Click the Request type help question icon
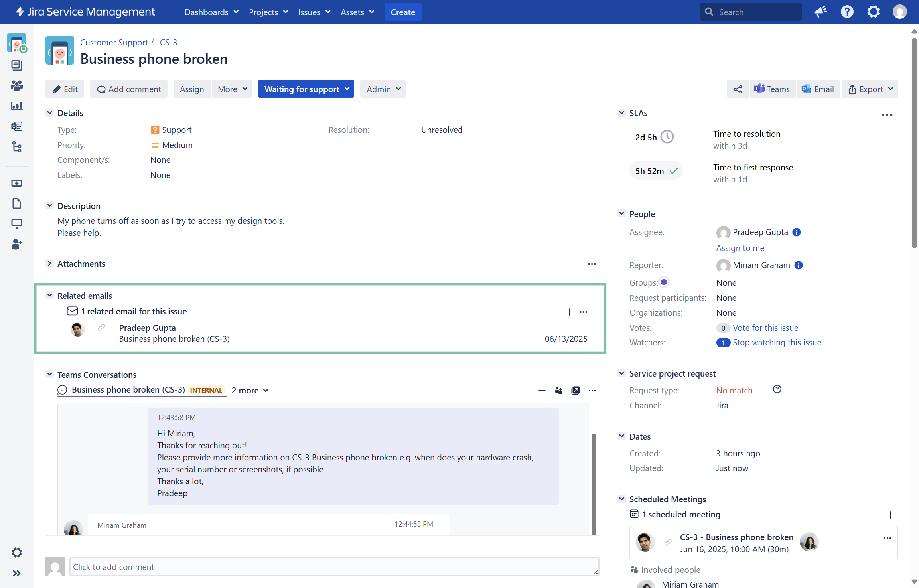 point(777,389)
